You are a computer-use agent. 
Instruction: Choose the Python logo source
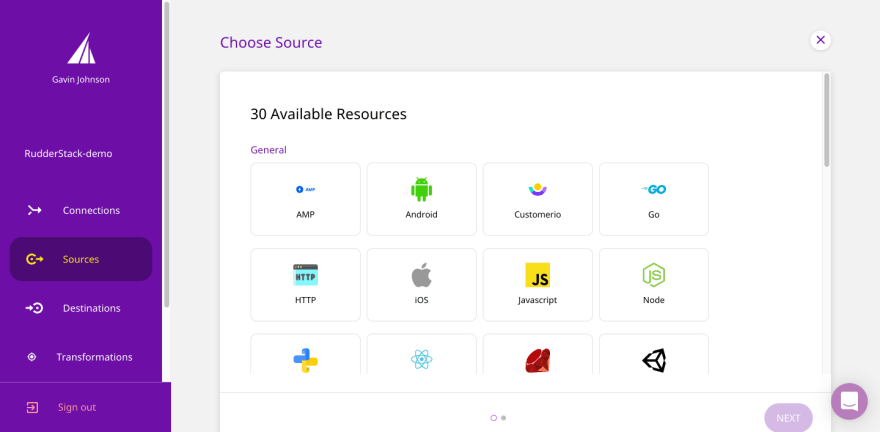click(305, 360)
